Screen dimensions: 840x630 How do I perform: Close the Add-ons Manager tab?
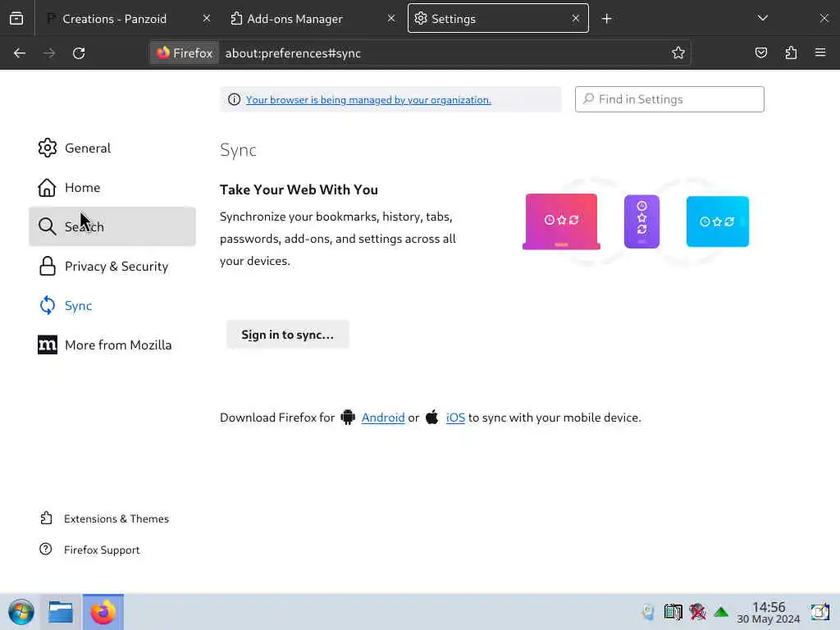pos(391,19)
